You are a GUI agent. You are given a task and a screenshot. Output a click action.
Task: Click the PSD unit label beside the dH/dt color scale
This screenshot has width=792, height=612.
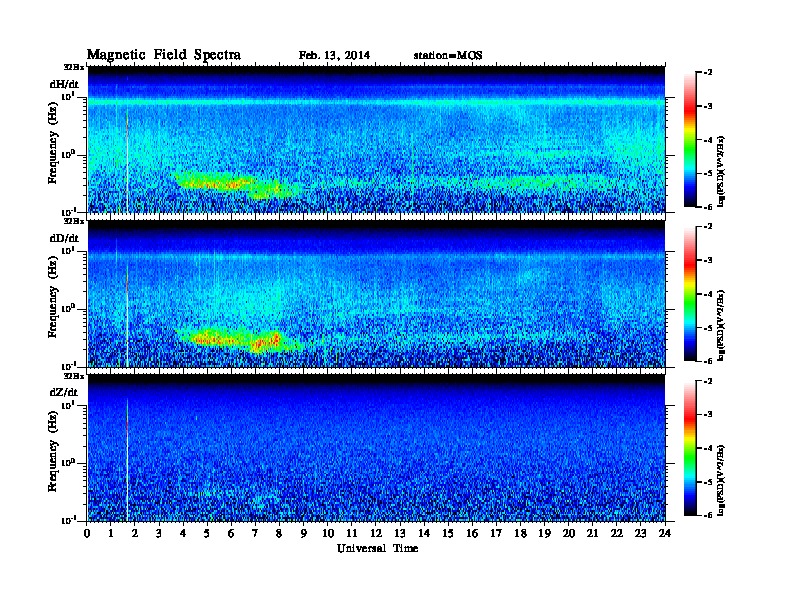click(721, 171)
